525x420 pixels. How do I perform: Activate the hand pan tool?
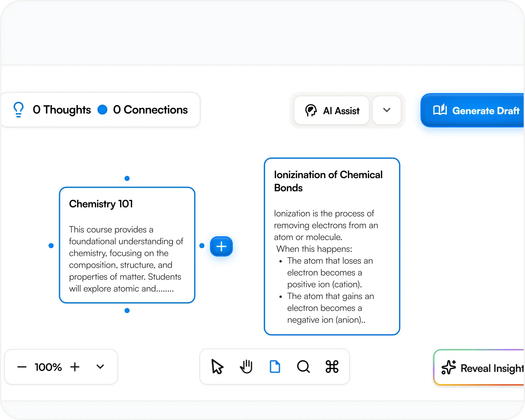click(246, 367)
